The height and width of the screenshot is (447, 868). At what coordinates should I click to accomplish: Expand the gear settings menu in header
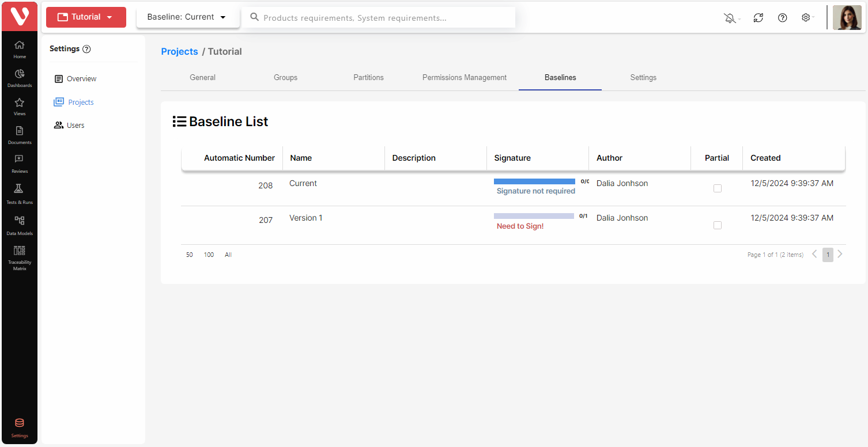806,18
